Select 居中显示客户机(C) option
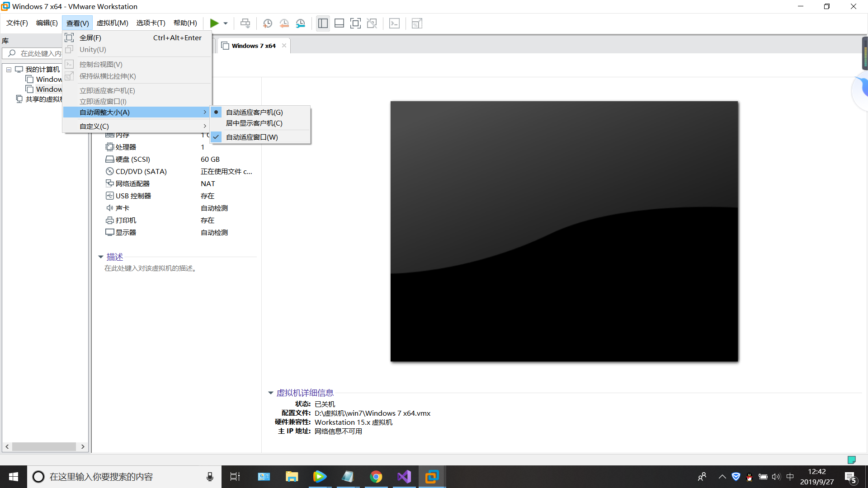 pyautogui.click(x=260, y=123)
